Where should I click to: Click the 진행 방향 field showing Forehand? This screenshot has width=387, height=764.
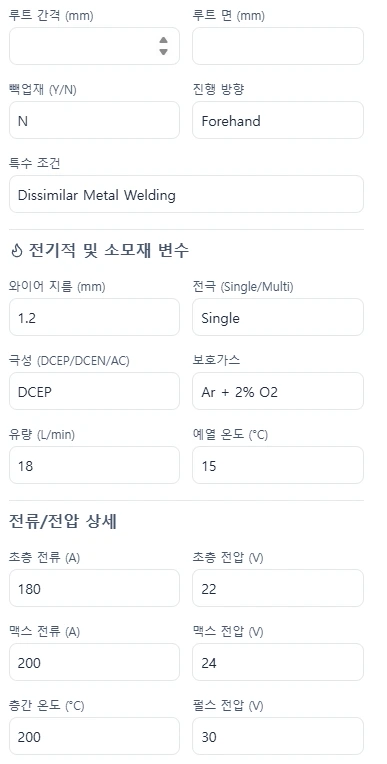click(x=278, y=120)
